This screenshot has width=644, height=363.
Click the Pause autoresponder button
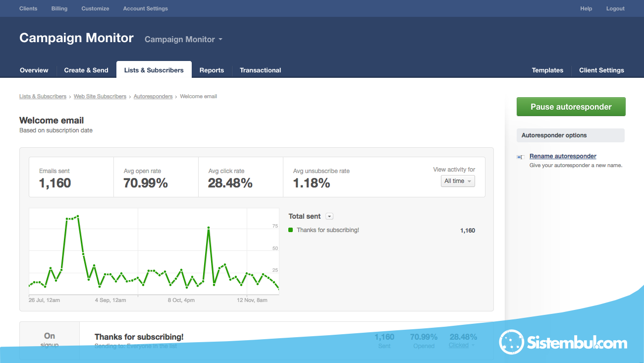point(571,107)
